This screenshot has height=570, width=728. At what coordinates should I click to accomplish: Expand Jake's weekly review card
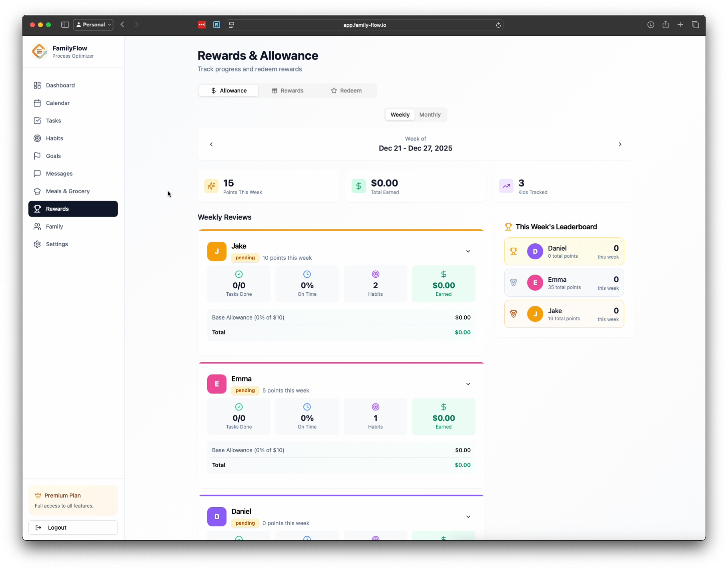[x=468, y=251]
